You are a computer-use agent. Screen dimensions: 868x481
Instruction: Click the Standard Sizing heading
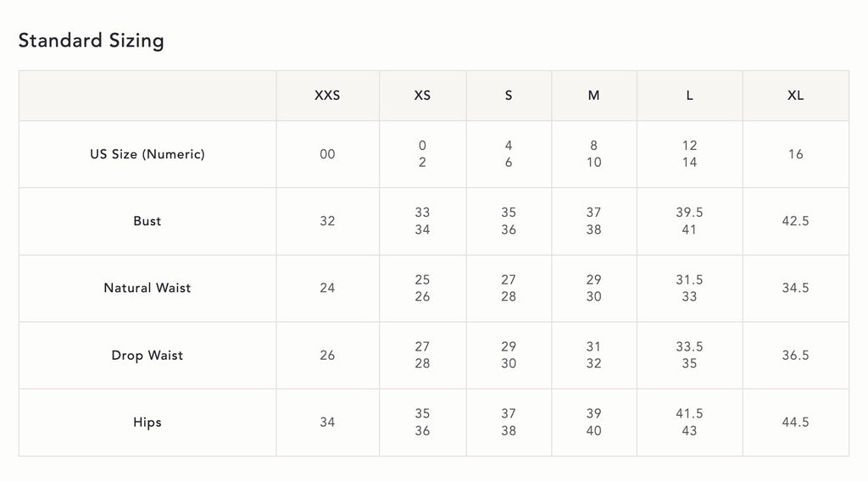92,40
